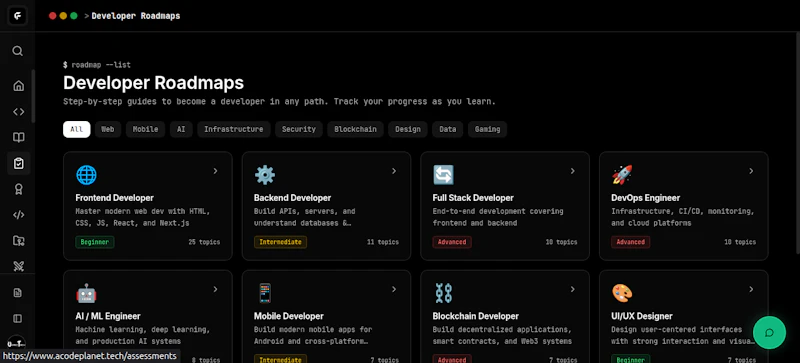Viewport: 800px width, 363px height.
Task: Select the All filter tab
Action: tap(77, 129)
